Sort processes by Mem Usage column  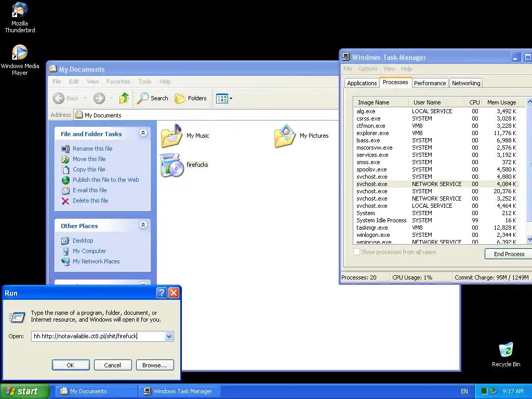tap(501, 102)
